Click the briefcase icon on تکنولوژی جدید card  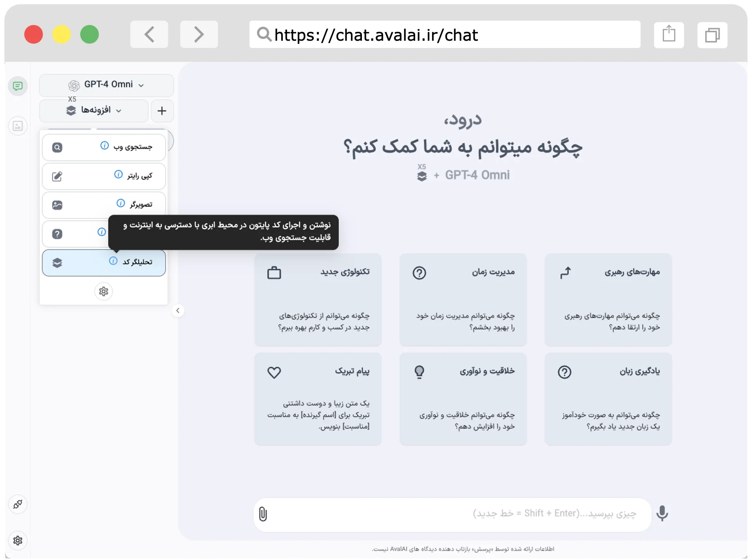point(274,273)
